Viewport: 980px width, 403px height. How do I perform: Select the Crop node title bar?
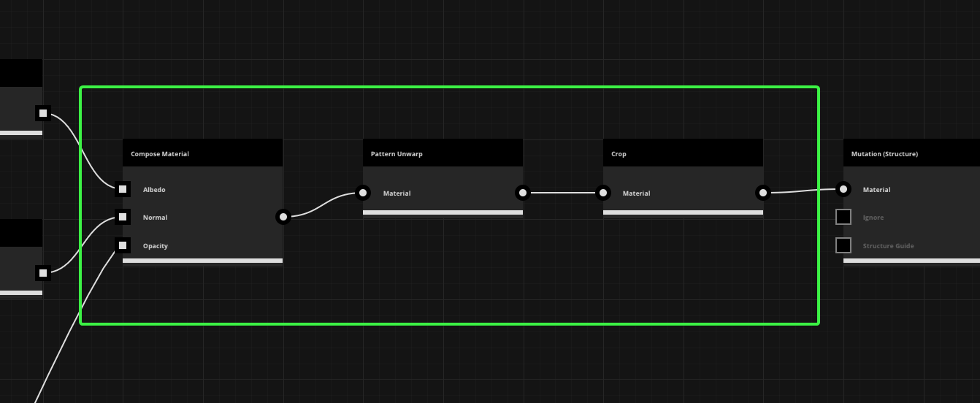pyautogui.click(x=683, y=153)
